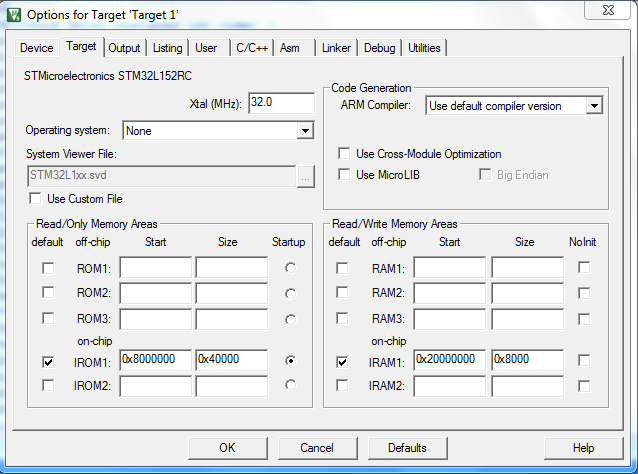Edit the IRAM1 Size field 0x8000

coord(527,360)
